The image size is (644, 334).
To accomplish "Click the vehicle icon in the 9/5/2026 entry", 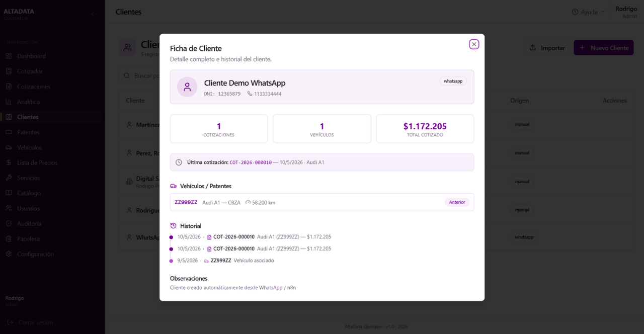I will coord(206,261).
